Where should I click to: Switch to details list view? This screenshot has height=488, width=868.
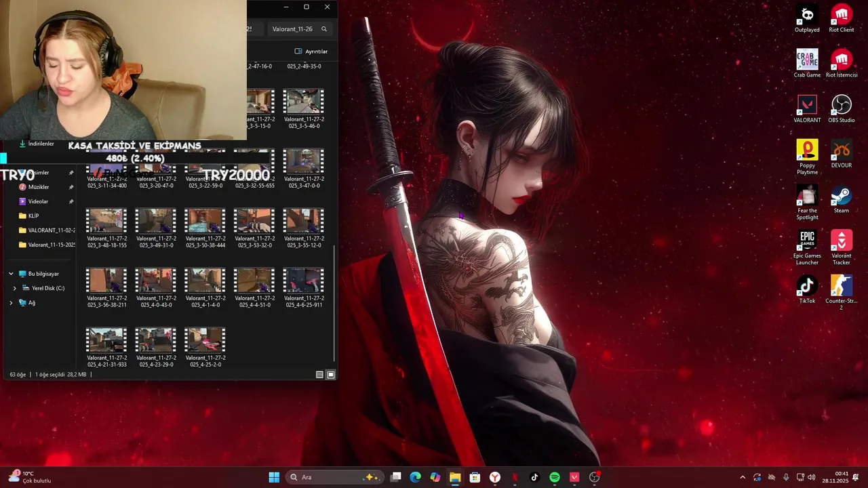(x=319, y=375)
